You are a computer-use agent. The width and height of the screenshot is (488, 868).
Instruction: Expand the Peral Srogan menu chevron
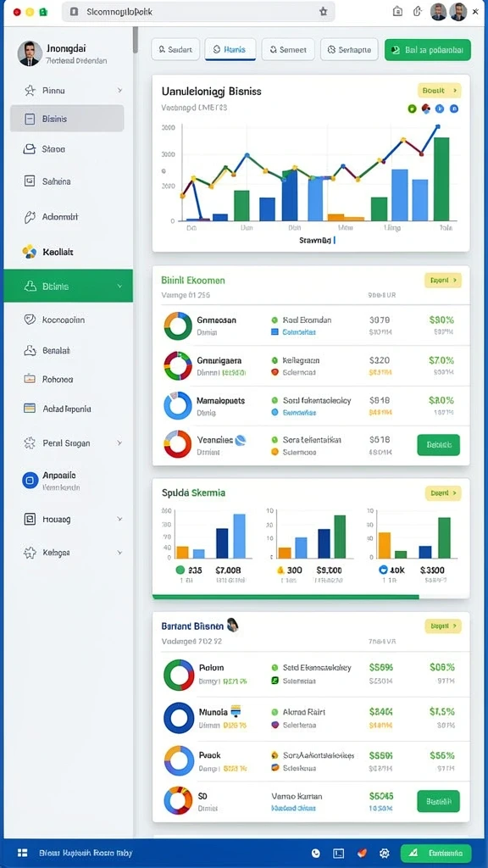[119, 442]
